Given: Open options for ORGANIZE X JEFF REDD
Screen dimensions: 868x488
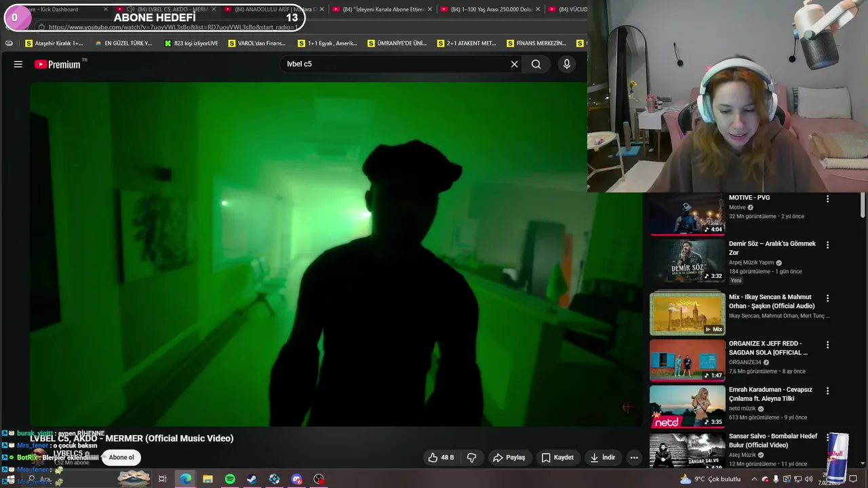Looking at the screenshot, I should pyautogui.click(x=827, y=344).
